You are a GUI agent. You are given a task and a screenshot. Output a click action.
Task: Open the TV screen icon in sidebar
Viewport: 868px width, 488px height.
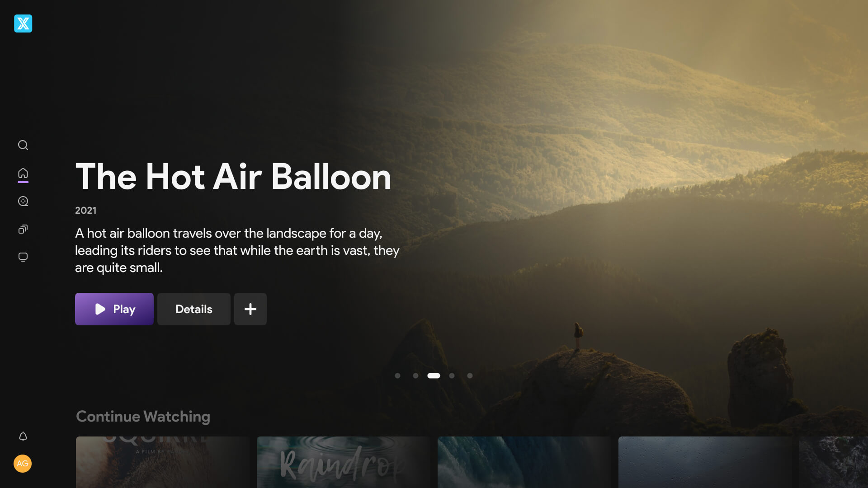coord(23,257)
